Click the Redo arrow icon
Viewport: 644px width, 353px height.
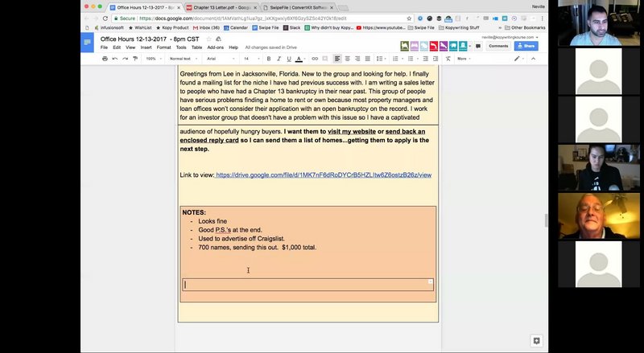[x=125, y=59]
